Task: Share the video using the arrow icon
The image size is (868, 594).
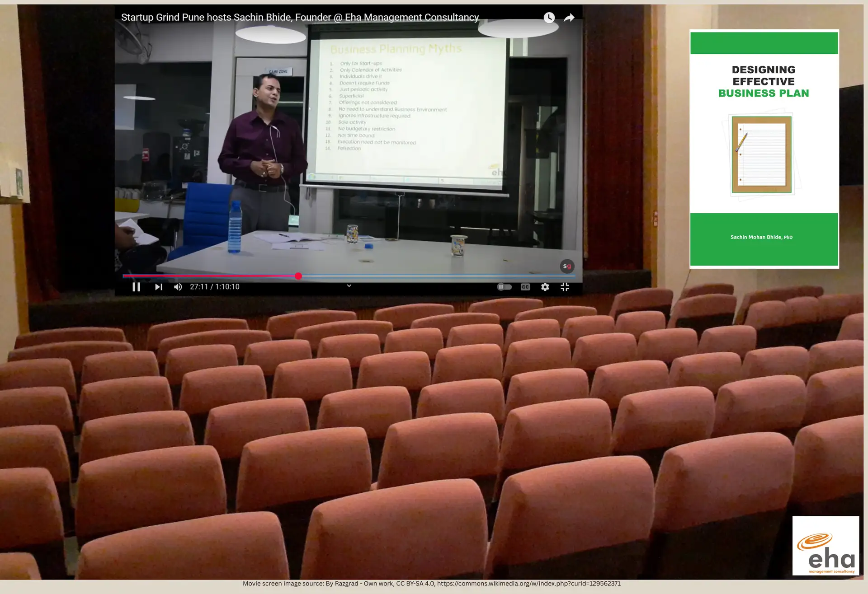Action: point(569,18)
